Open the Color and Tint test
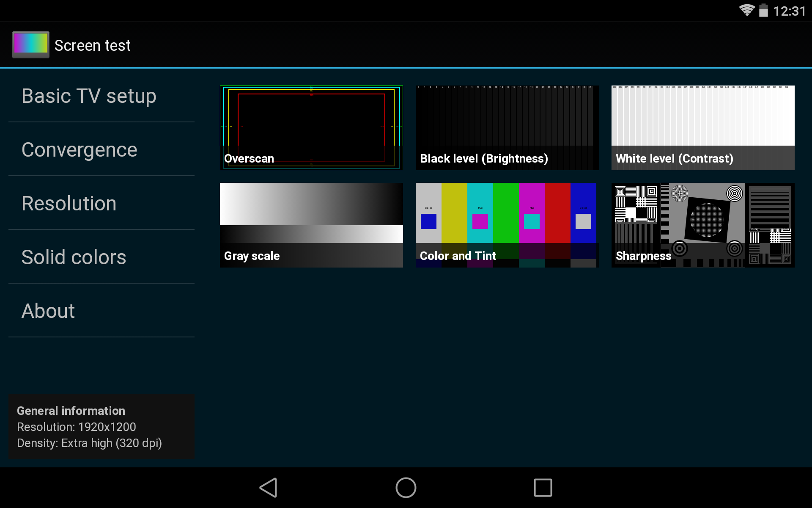The height and width of the screenshot is (508, 812). (506, 225)
